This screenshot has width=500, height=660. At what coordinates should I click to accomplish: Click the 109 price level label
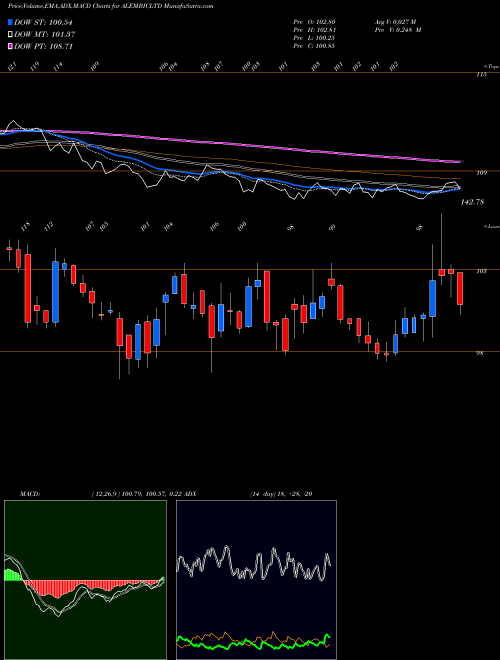pyautogui.click(x=482, y=172)
